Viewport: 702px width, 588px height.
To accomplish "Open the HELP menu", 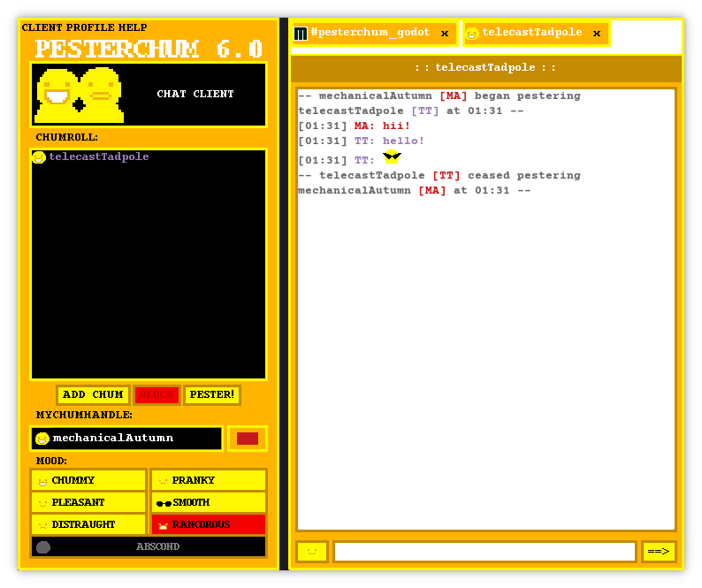I will click(133, 27).
